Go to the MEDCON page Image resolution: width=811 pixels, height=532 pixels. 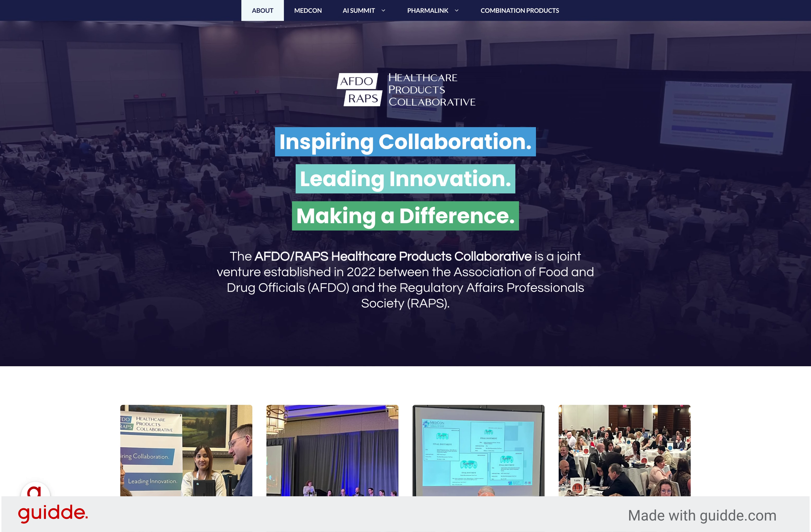point(308,10)
